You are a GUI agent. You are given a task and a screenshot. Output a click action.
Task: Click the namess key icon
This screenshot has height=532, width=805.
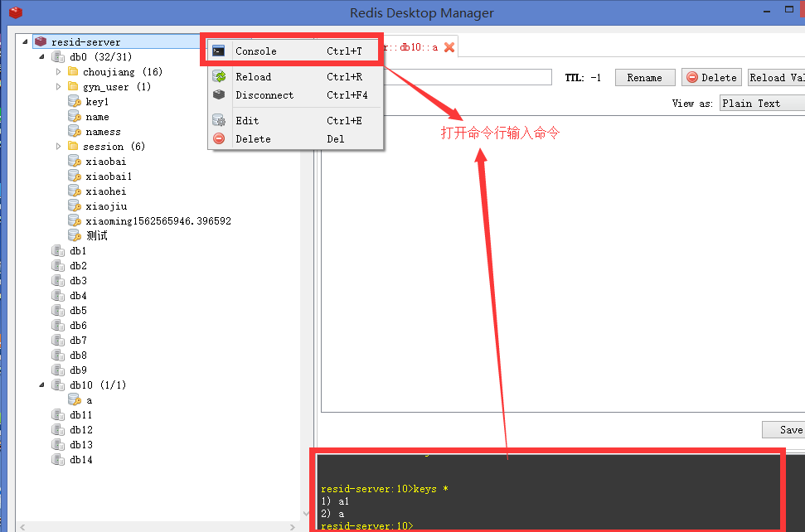click(x=75, y=131)
